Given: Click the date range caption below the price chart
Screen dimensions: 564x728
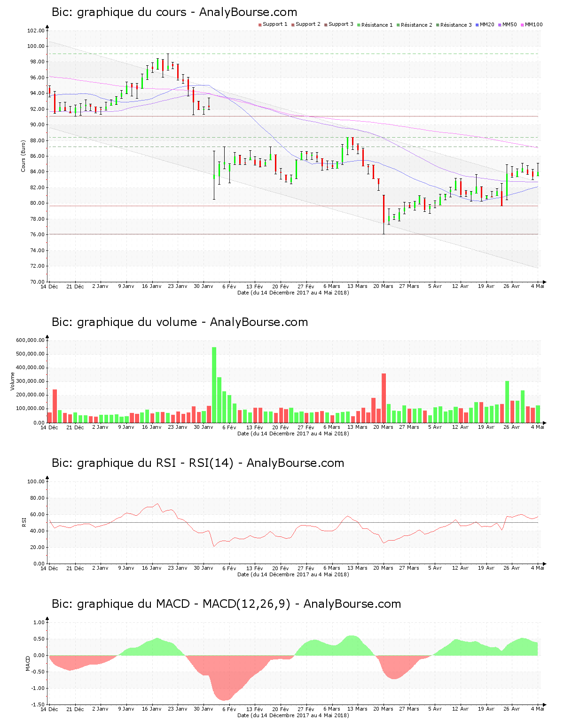Looking at the screenshot, I should 293,293.
